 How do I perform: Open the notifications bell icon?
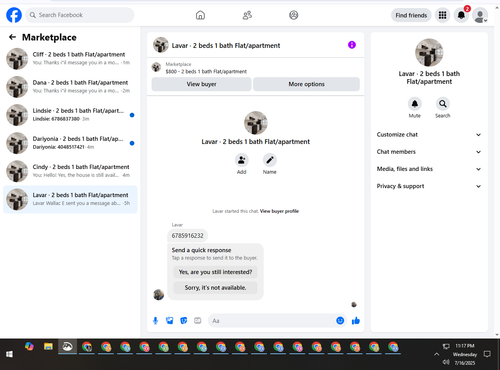pyautogui.click(x=461, y=15)
